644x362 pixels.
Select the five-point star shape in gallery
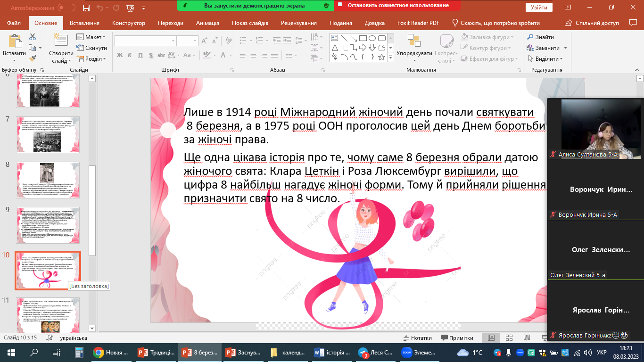pyautogui.click(x=381, y=57)
